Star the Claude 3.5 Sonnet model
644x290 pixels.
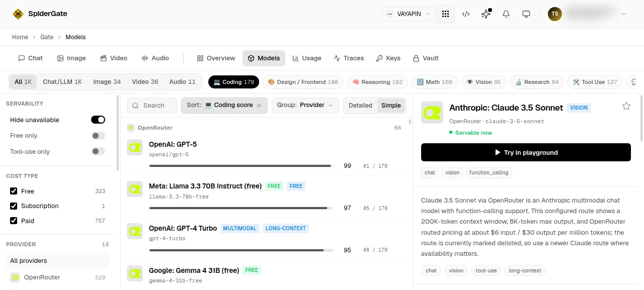tap(626, 106)
